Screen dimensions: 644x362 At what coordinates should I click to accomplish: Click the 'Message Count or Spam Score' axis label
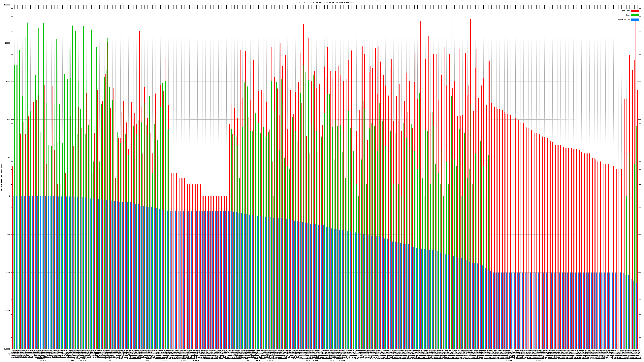(x=1, y=177)
